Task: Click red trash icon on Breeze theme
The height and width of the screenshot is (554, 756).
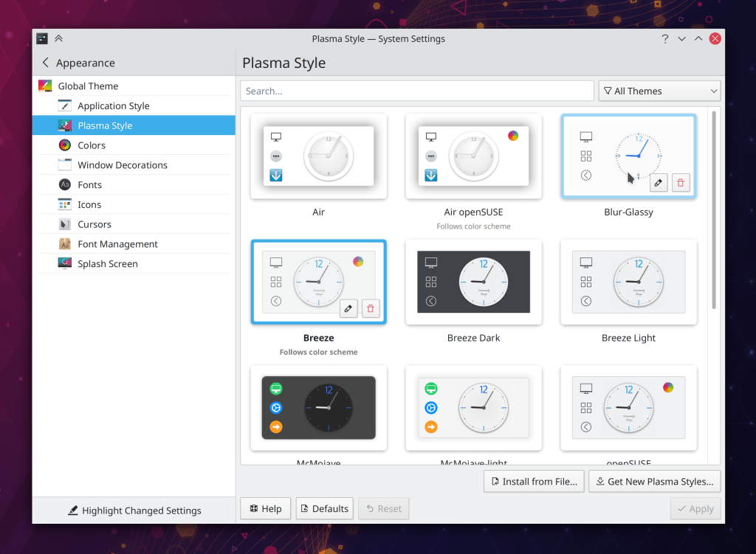Action: point(371,309)
